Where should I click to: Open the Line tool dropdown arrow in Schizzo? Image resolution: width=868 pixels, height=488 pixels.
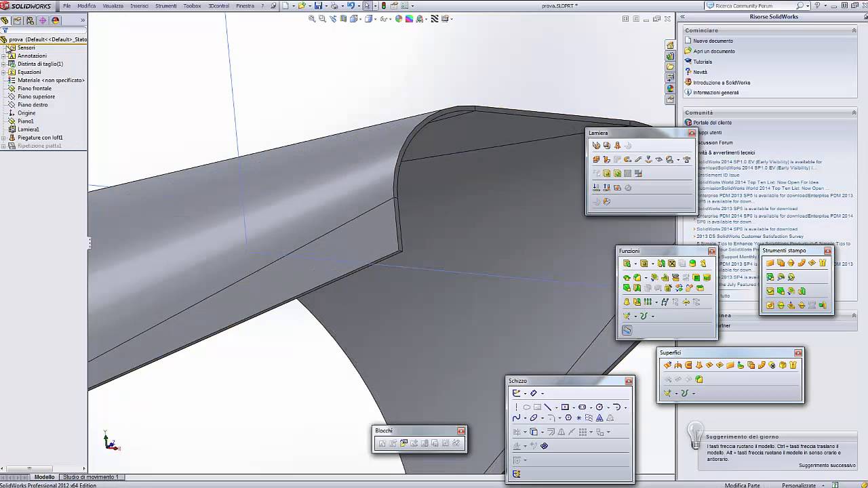point(557,408)
